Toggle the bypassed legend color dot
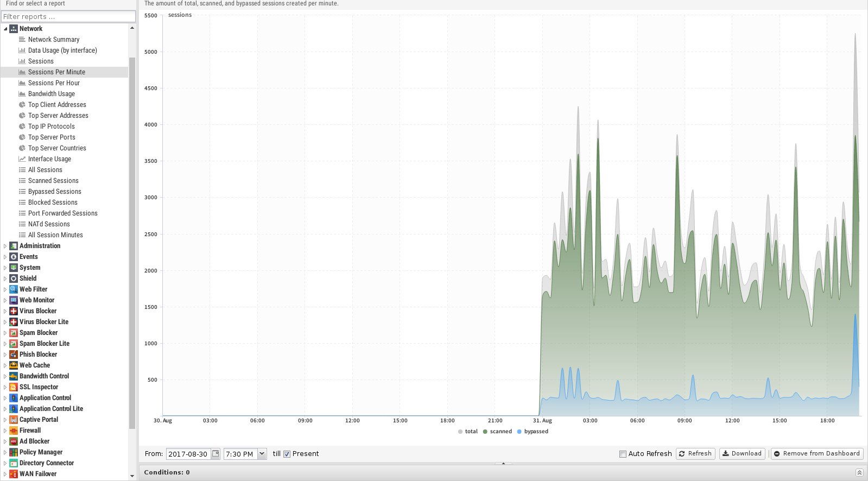Image resolution: width=868 pixels, height=481 pixels. (x=519, y=432)
